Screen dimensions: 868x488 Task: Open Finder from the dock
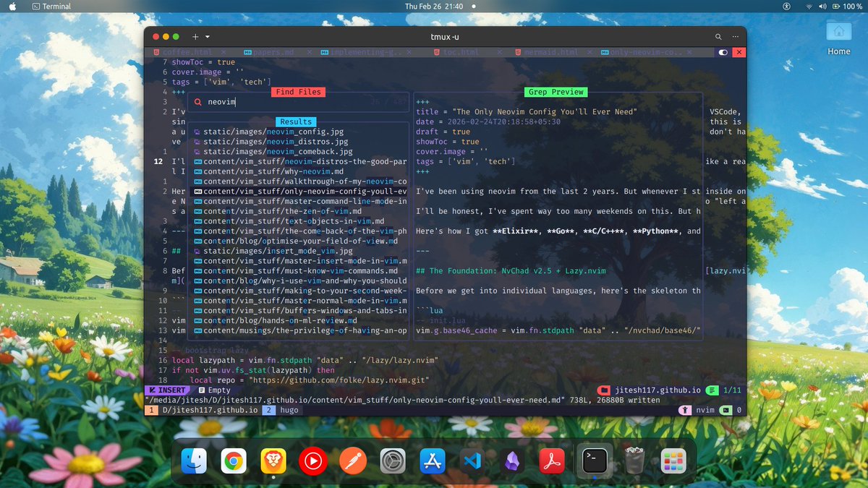(194, 460)
